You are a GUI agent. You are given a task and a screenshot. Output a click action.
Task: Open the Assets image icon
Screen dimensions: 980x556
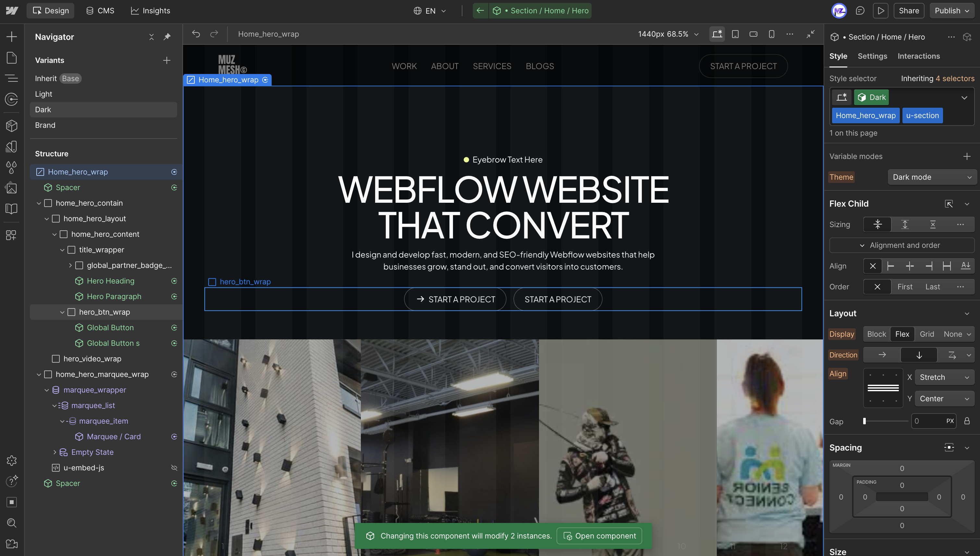pyautogui.click(x=11, y=188)
